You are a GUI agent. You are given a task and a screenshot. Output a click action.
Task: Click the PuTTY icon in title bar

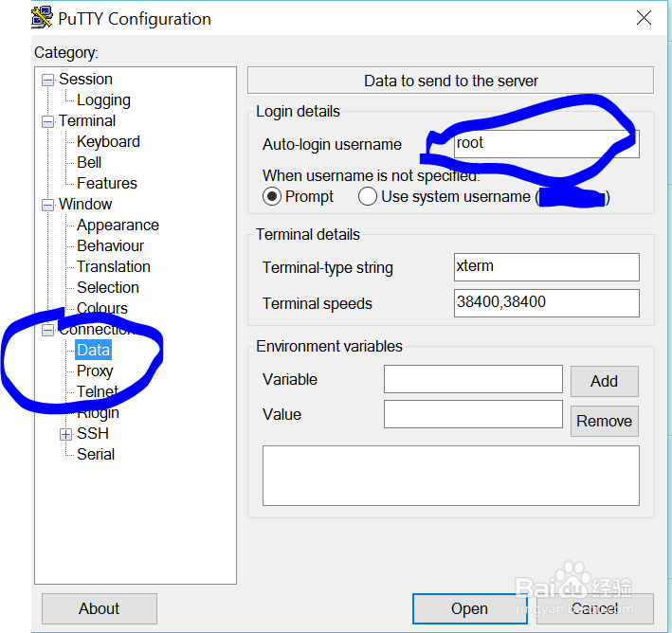tap(42, 18)
